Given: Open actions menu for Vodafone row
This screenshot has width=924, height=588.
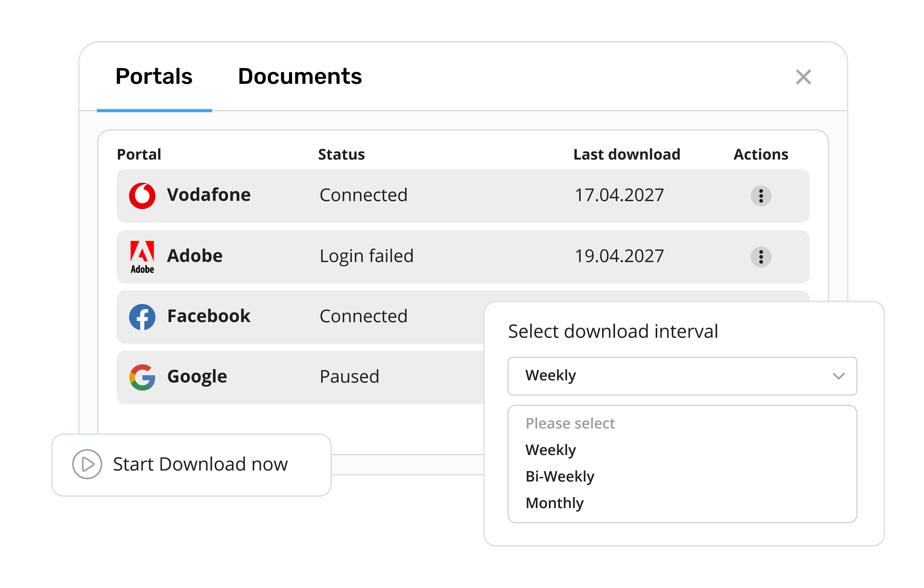Looking at the screenshot, I should click(761, 196).
